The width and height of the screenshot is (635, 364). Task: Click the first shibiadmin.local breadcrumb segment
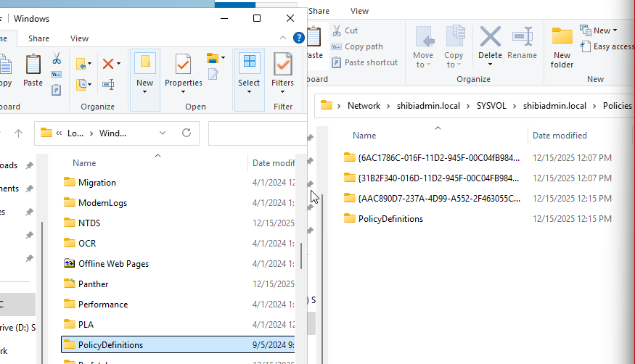428,106
